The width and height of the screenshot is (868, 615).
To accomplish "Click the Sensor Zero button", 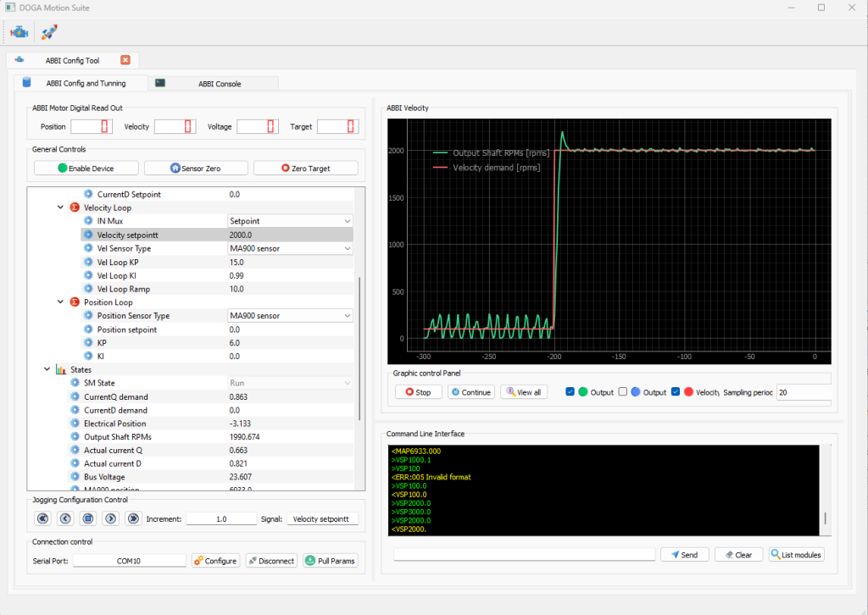I will (x=196, y=168).
